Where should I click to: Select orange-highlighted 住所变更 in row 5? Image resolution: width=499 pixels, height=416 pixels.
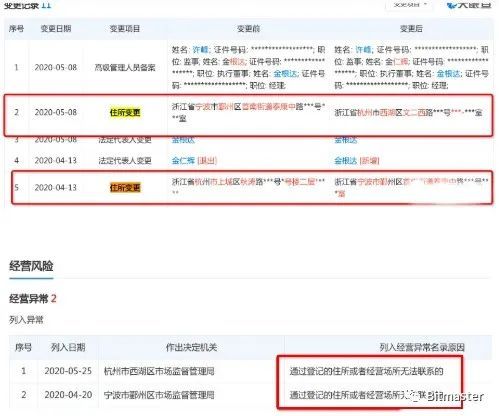click(125, 188)
